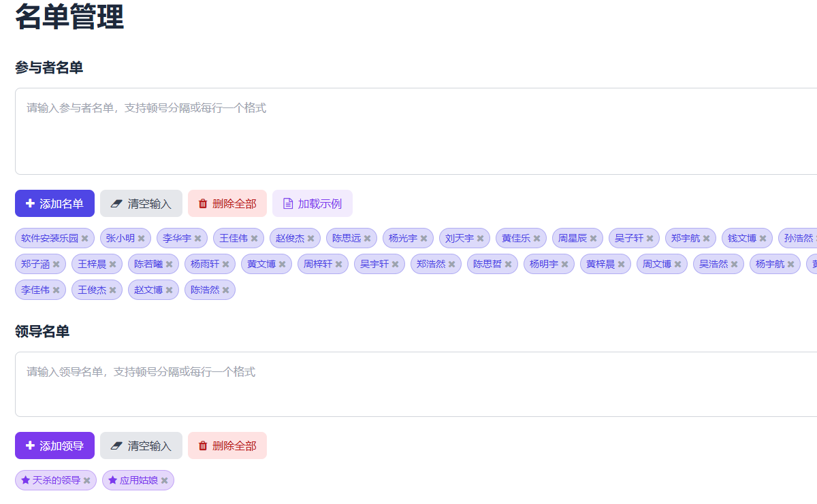The image size is (817, 504).
Task: Clear the leader input with 清空输入
Action: coord(141,446)
